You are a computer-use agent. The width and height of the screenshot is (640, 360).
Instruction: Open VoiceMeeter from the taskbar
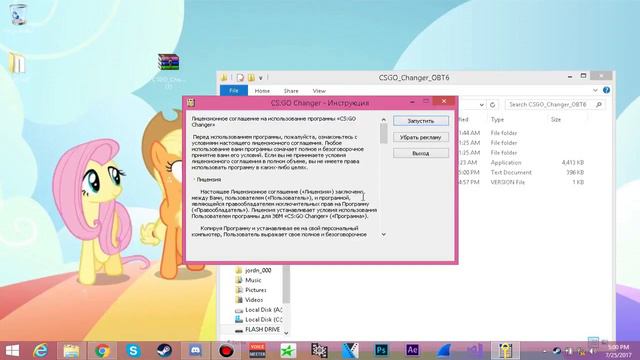[x=257, y=350]
